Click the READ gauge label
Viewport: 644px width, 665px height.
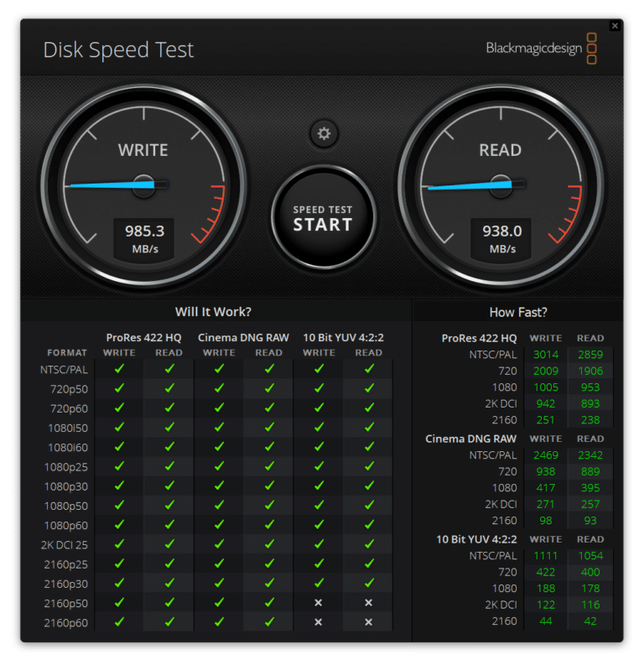click(x=501, y=151)
